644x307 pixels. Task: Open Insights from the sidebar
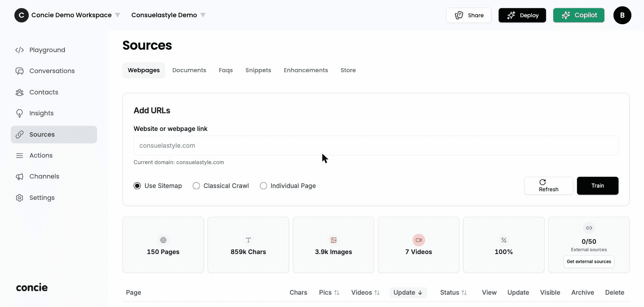pos(54,113)
